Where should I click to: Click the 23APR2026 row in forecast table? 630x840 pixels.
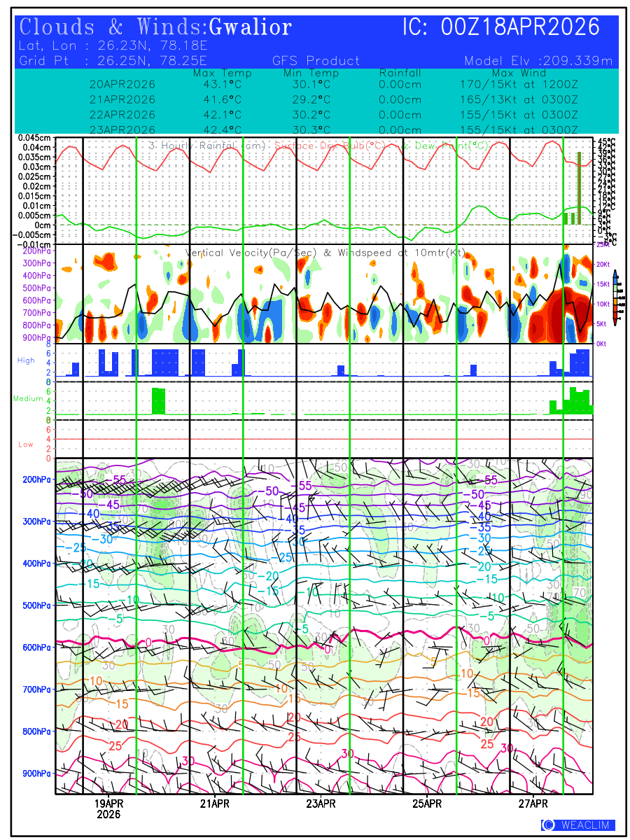tap(122, 129)
